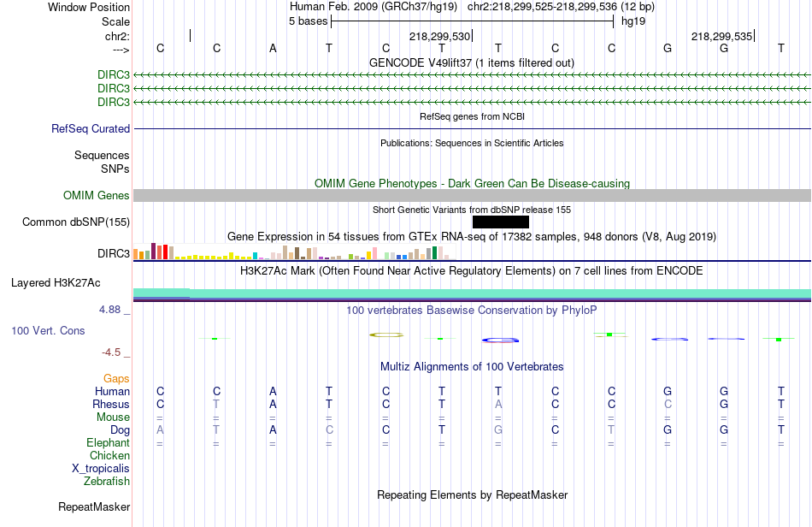Click the tall maroon bar in GTEx chart
The width and height of the screenshot is (812, 527).
coord(153,252)
